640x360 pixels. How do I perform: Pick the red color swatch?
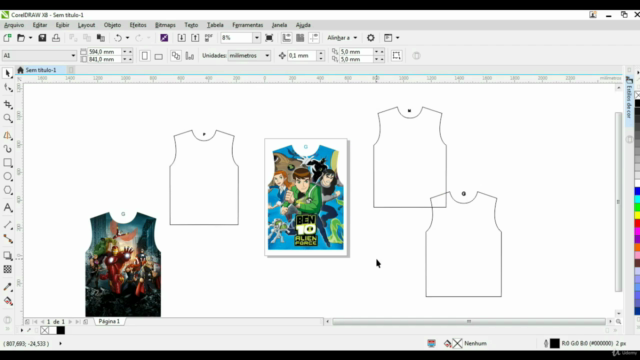click(637, 223)
